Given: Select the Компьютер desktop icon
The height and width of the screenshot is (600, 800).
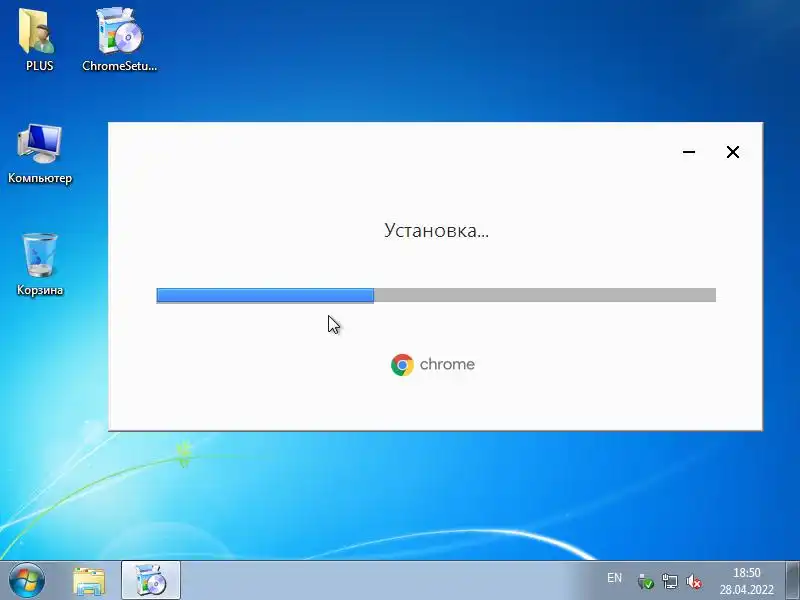Looking at the screenshot, I should click(40, 153).
